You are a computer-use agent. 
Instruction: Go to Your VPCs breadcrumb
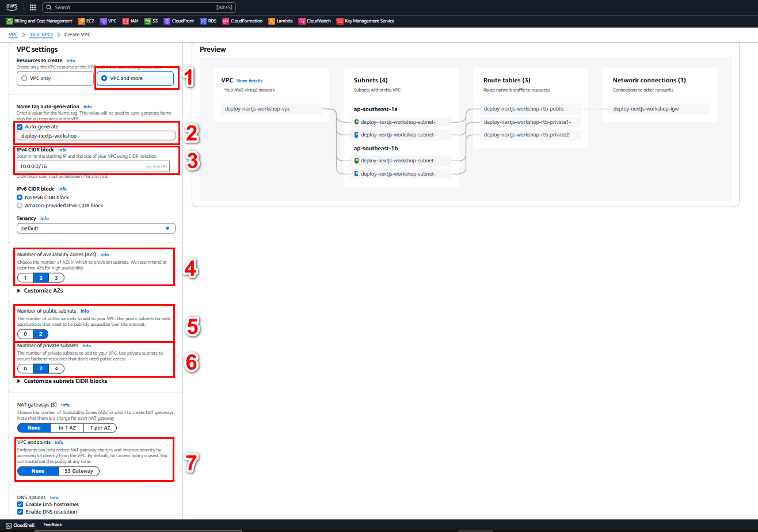(41, 35)
